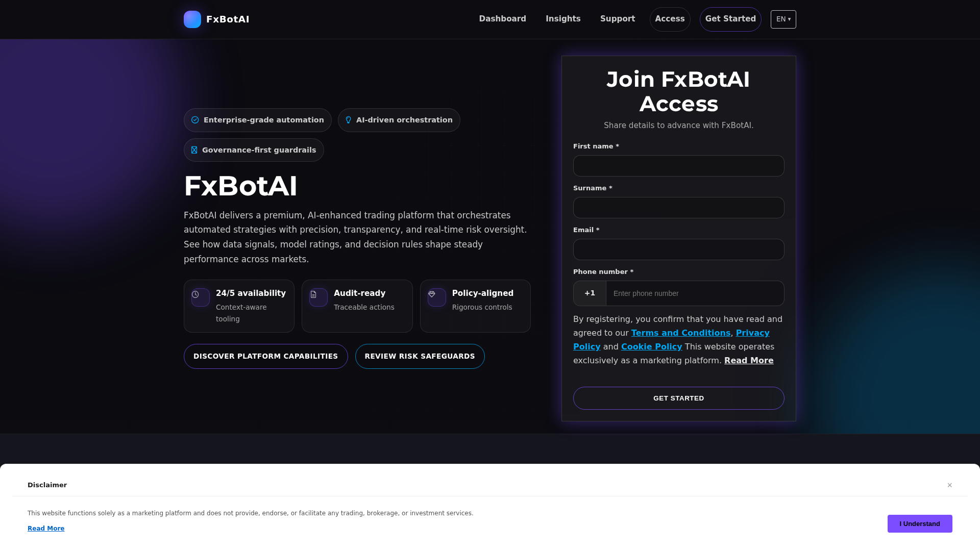
Task: Open the +1 country code selector
Action: [590, 293]
